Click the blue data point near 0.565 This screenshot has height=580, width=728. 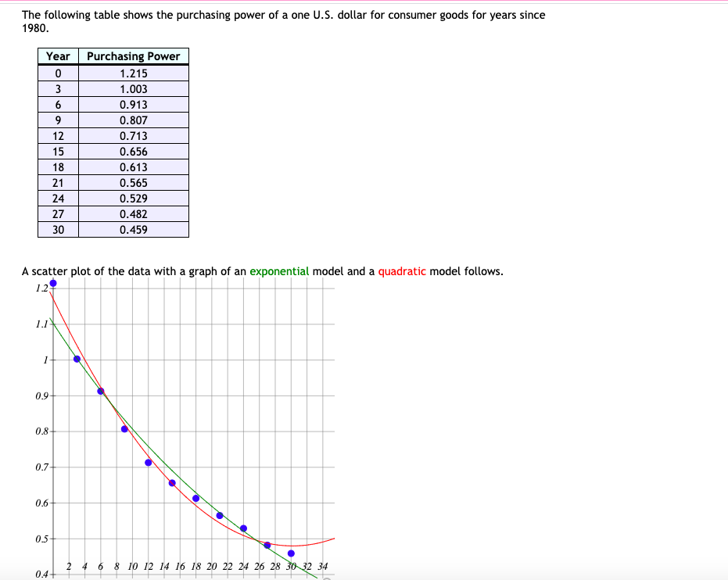coord(218,514)
